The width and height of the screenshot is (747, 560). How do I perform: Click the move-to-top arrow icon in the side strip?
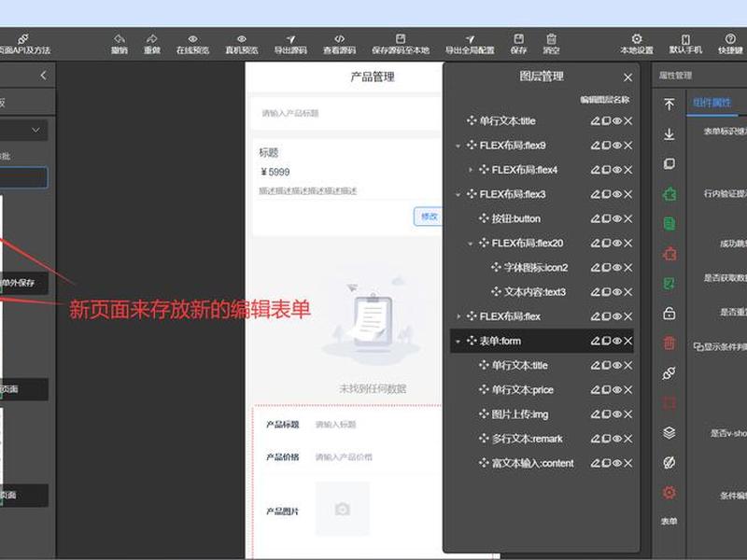669,105
